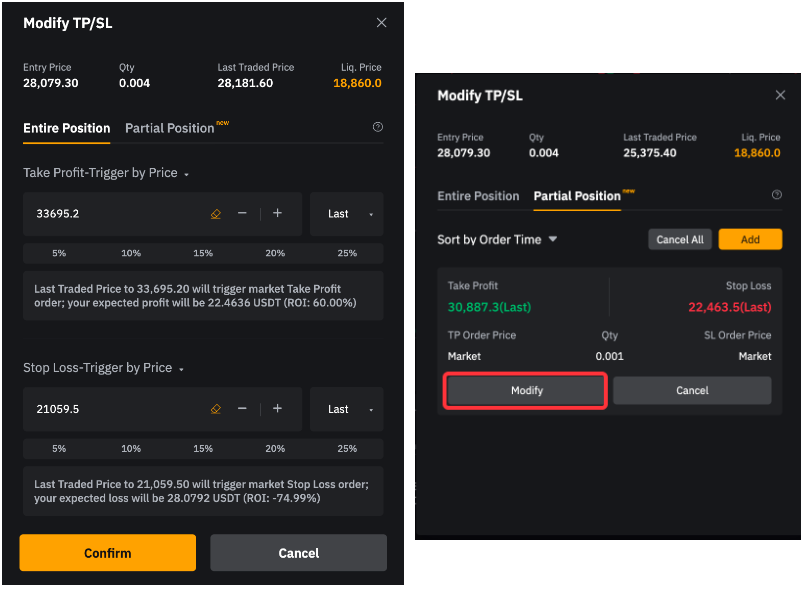Click the highlighted Modify button
Image resolution: width=804 pixels, height=589 pixels.
tap(526, 391)
